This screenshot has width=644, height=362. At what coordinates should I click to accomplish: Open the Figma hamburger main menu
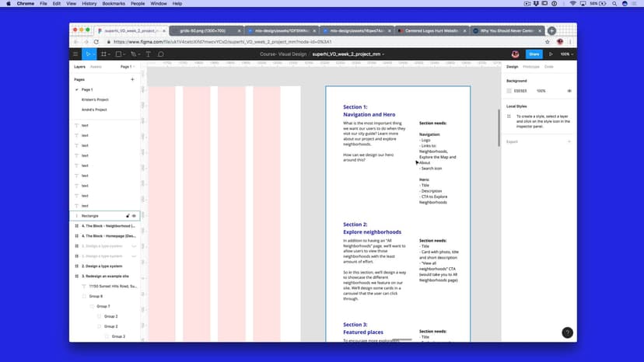pyautogui.click(x=75, y=54)
